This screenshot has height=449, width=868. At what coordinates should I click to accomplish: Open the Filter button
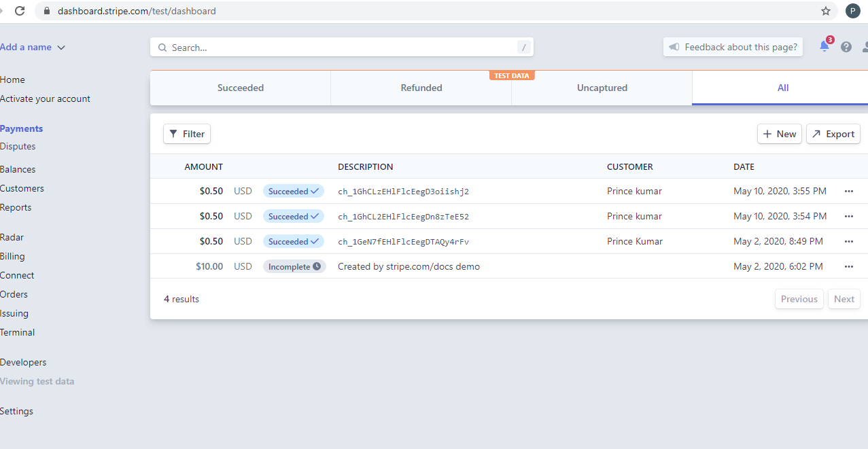(x=187, y=134)
